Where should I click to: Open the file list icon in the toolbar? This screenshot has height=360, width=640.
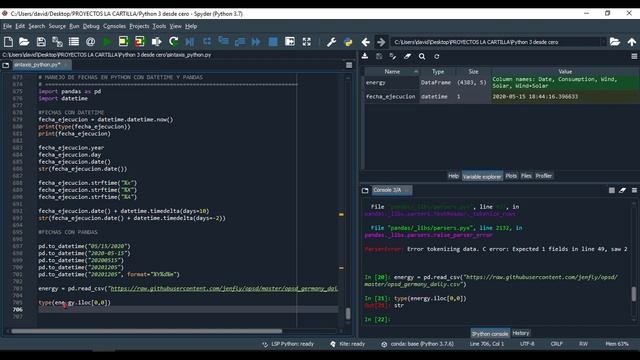pos(74,42)
